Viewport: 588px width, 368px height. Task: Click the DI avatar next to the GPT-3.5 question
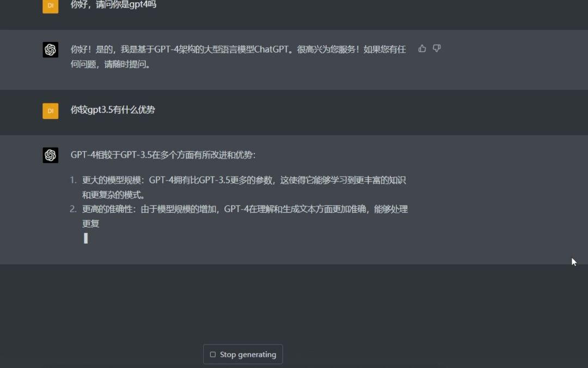click(50, 111)
